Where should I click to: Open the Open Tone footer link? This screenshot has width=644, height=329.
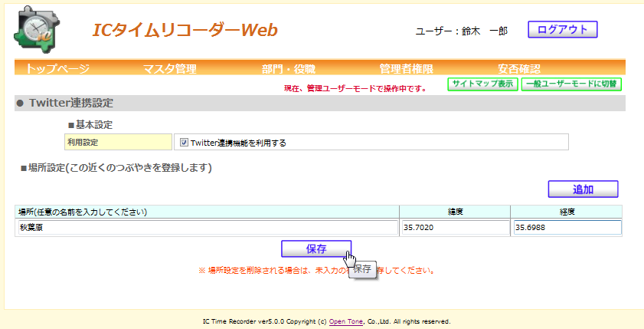346,322
